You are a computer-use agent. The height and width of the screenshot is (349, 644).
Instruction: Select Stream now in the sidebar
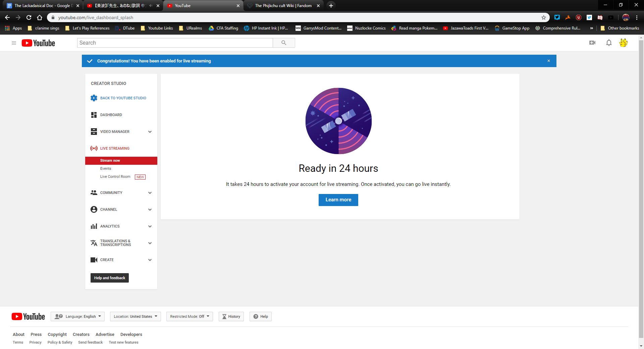coord(121,161)
